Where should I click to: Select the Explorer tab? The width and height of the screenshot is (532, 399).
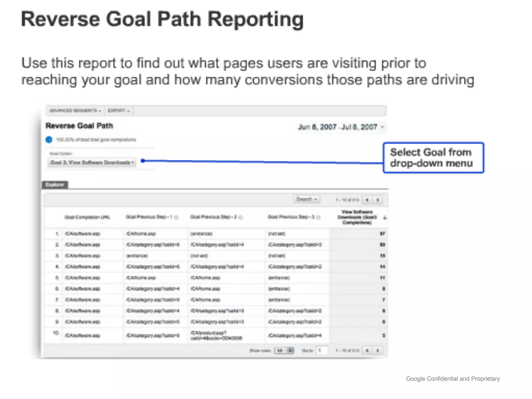55,185
